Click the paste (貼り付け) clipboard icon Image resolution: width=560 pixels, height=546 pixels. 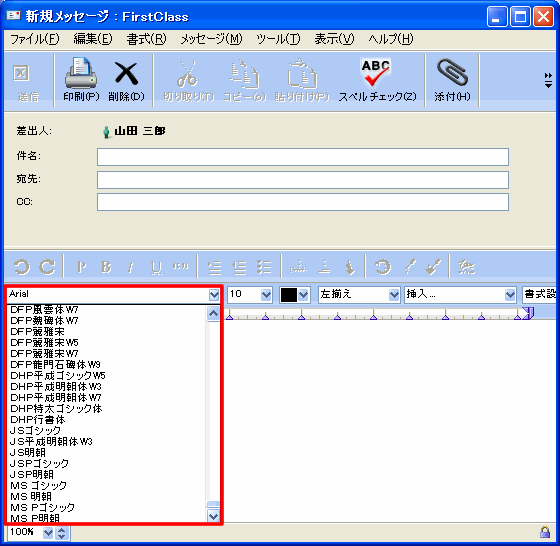pyautogui.click(x=302, y=74)
